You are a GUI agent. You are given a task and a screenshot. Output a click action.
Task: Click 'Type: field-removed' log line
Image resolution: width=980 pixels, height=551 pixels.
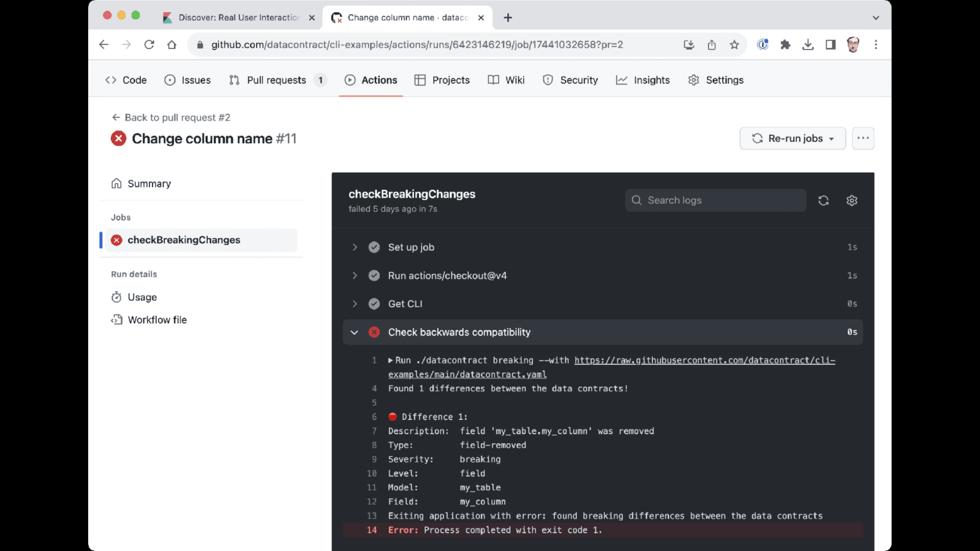457,445
